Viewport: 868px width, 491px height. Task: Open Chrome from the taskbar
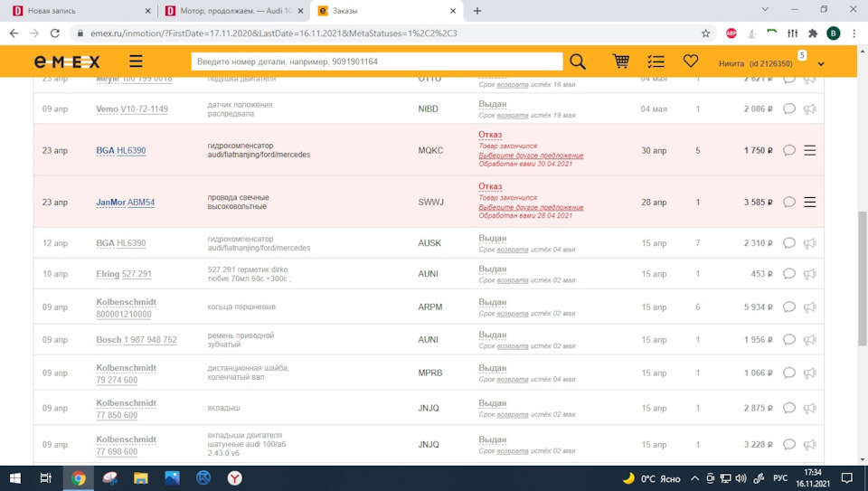pyautogui.click(x=78, y=478)
